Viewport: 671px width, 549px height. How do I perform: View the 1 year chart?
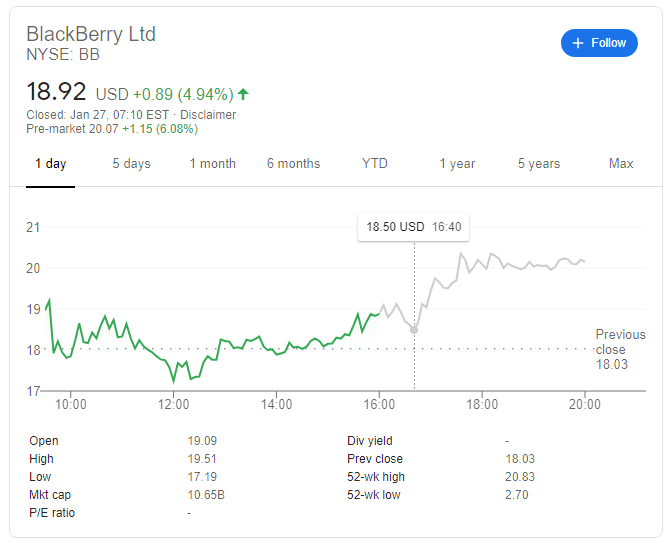point(457,164)
